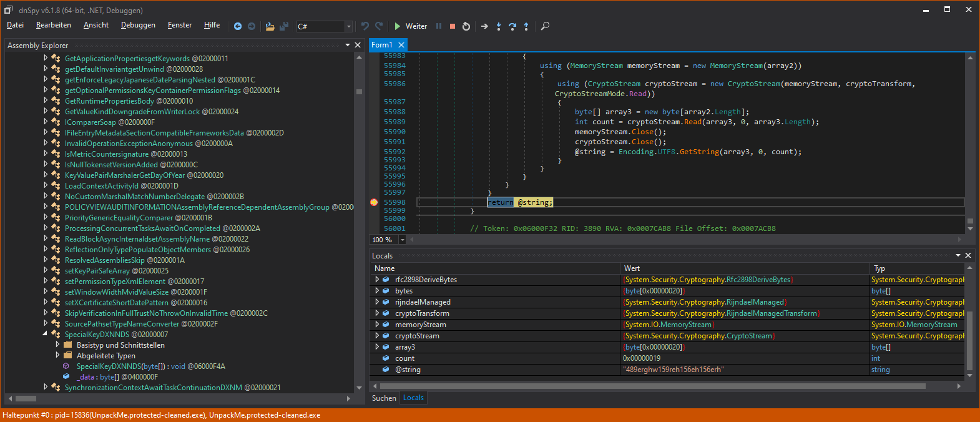Screen dimensions: 980x422
Task: Open the Debuggen menu
Action: [x=138, y=25]
